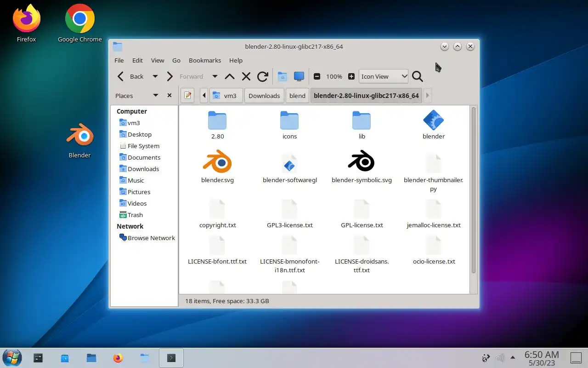Close the Places sidebar
This screenshot has width=588, height=368.
pyautogui.click(x=170, y=95)
